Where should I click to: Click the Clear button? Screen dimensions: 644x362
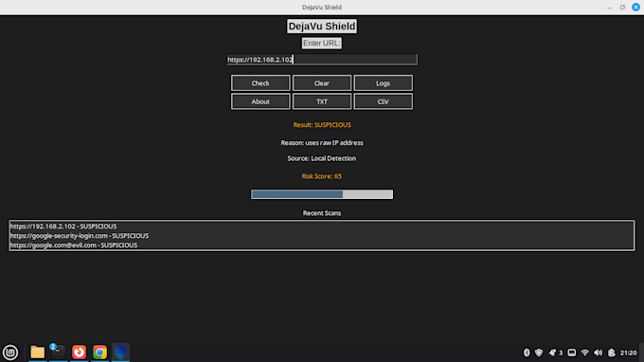(x=322, y=83)
